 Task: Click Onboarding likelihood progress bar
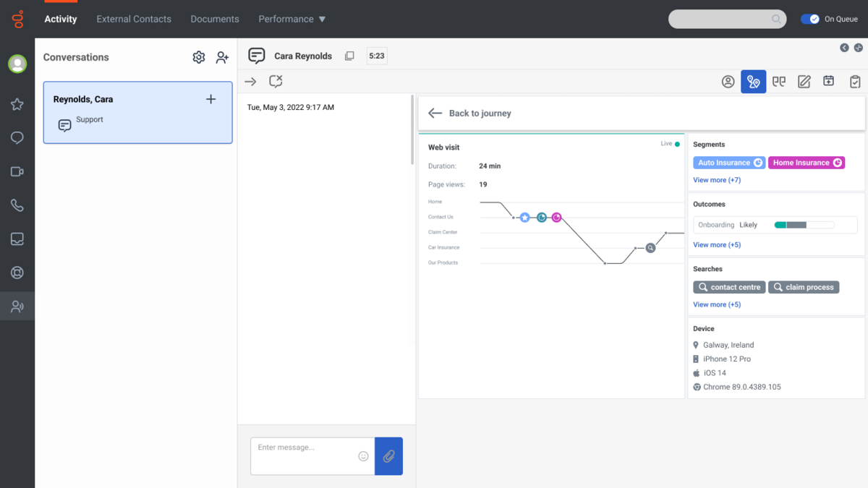tap(804, 225)
